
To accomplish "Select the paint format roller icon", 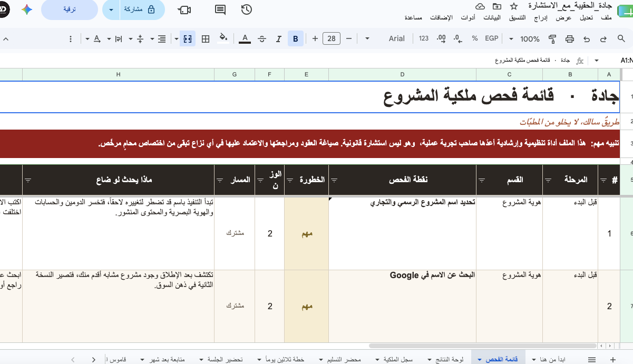I will point(553,38).
